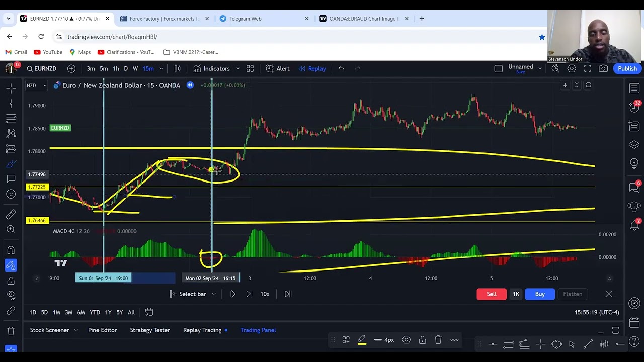
Task: Click the red Sell button
Action: pyautogui.click(x=492, y=294)
